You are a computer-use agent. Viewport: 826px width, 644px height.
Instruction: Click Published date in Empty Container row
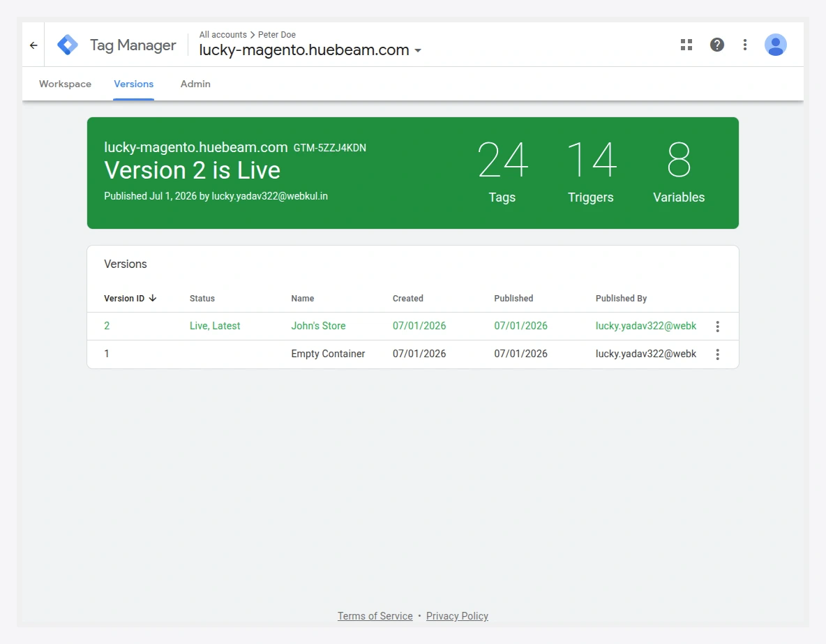click(x=521, y=354)
